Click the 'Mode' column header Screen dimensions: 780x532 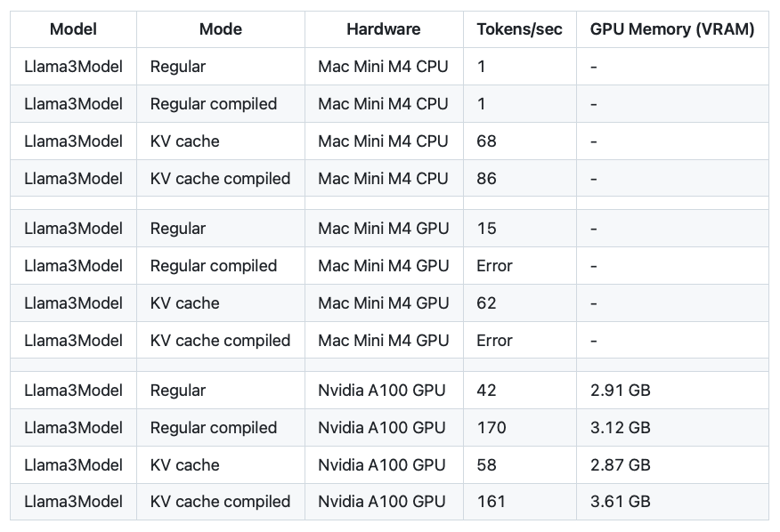tap(220, 29)
